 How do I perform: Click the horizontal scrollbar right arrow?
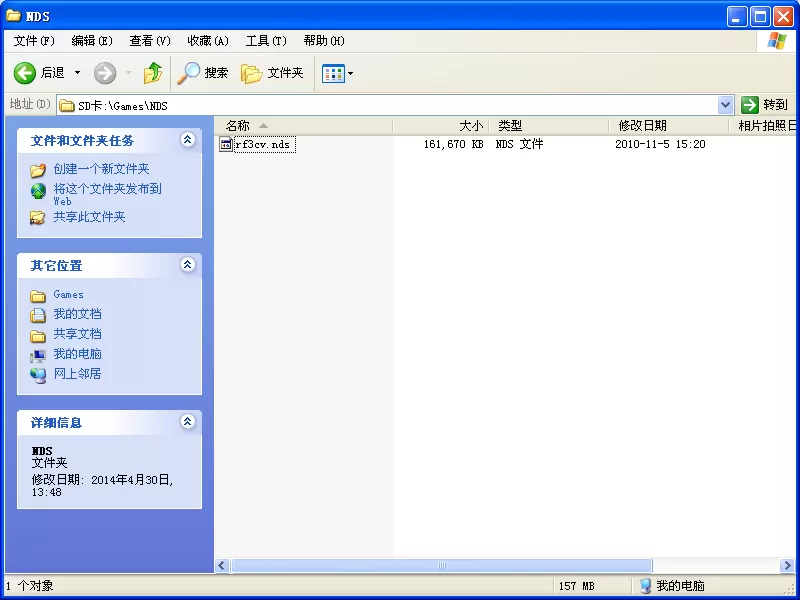coord(787,565)
